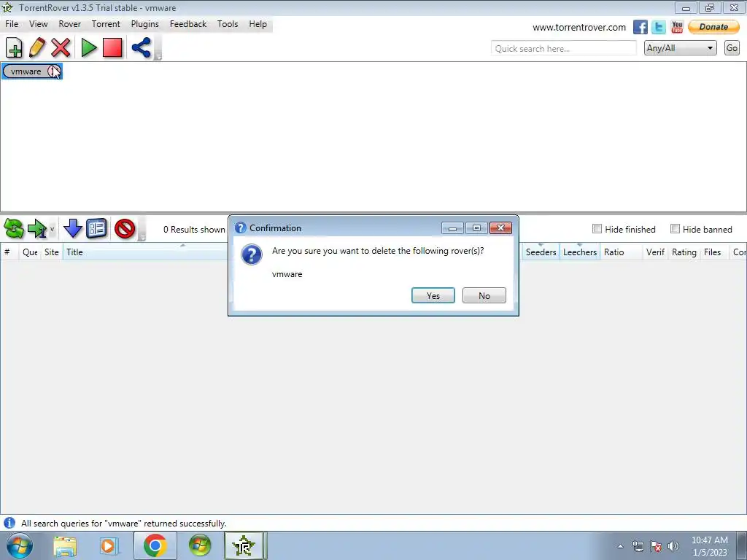Screen dimensions: 747x560
Task: Sort by the Title column header
Action: [x=145, y=252]
